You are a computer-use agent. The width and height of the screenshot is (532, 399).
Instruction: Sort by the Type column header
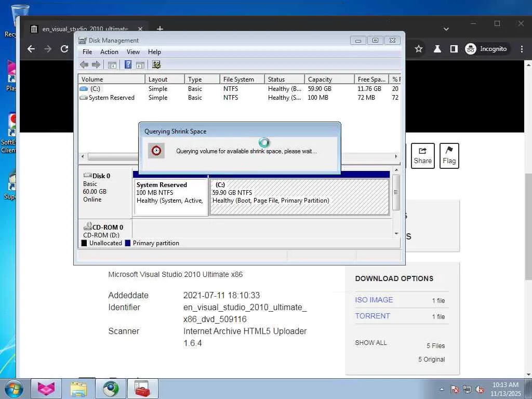(202, 79)
